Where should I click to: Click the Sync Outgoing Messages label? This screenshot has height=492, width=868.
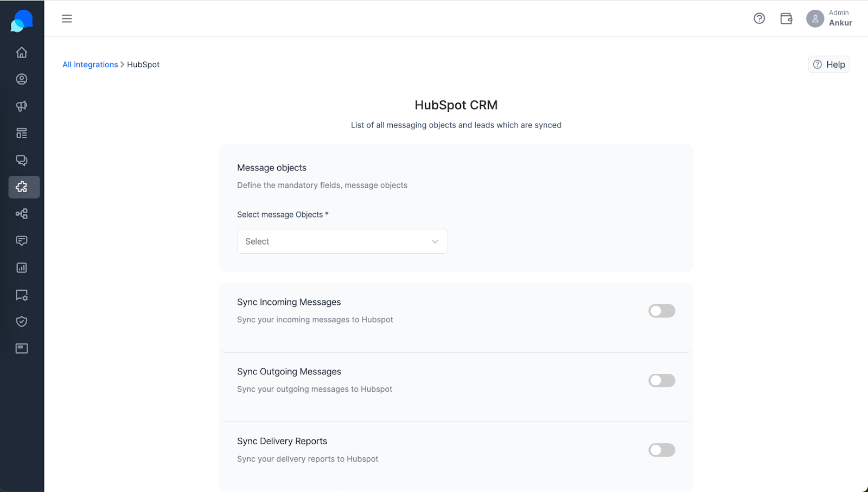(x=289, y=372)
